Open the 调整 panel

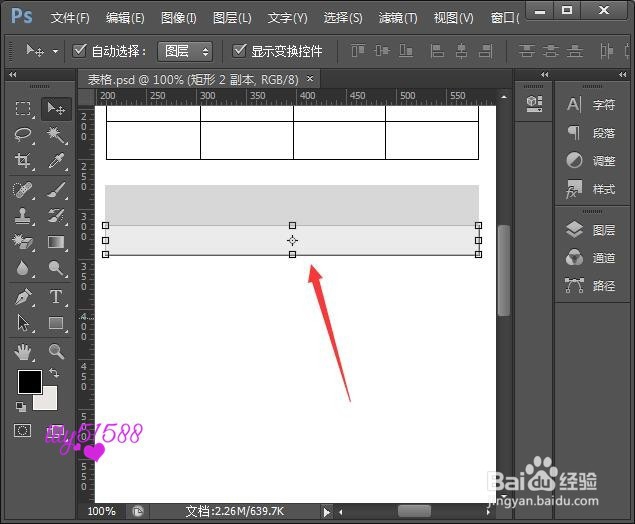click(591, 161)
